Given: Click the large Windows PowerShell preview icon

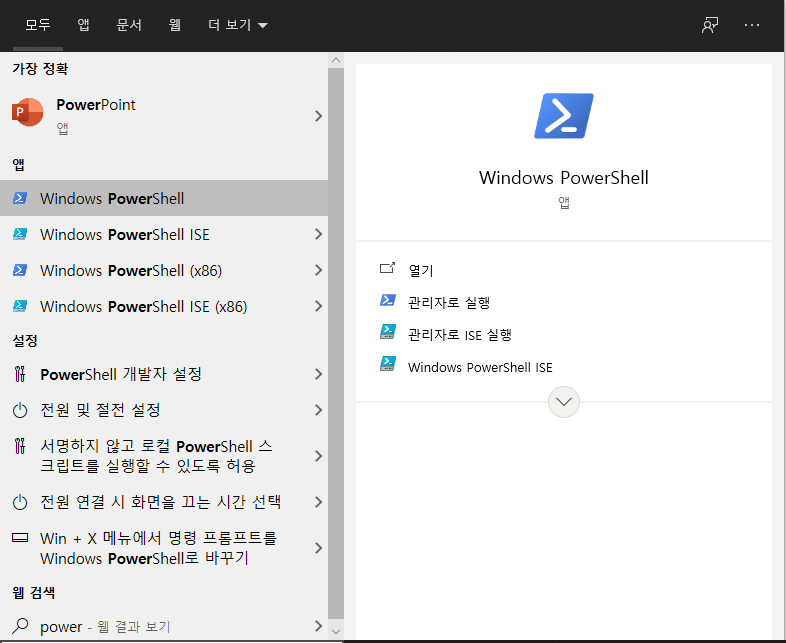Looking at the screenshot, I should click(564, 116).
